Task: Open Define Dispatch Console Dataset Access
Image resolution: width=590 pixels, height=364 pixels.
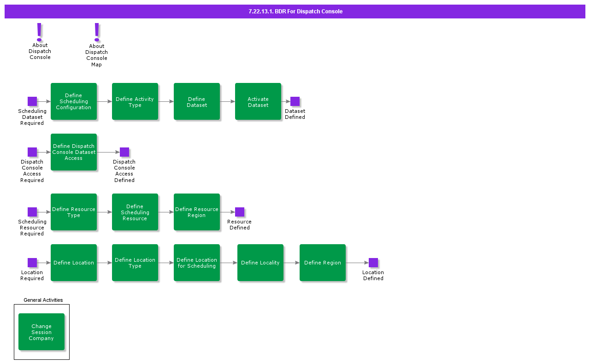Action: tap(74, 152)
